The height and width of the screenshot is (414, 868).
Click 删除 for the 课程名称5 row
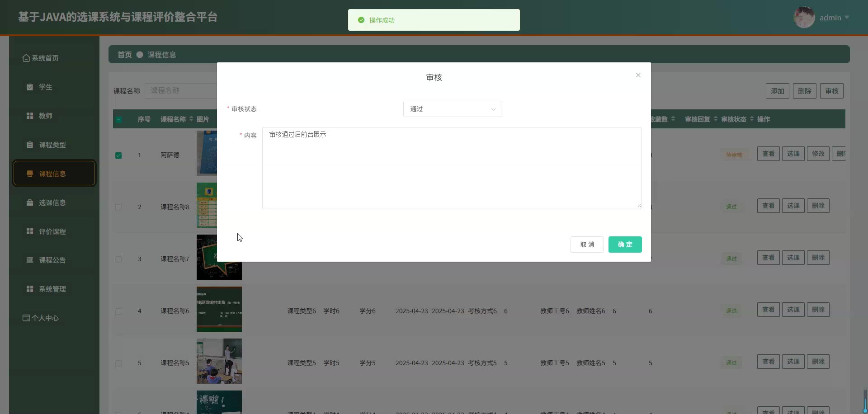coord(818,362)
